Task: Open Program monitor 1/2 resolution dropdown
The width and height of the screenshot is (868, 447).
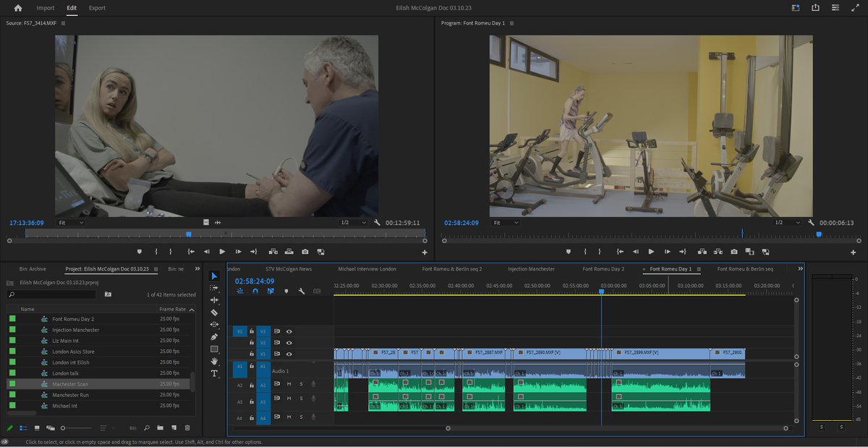Action: tap(788, 223)
